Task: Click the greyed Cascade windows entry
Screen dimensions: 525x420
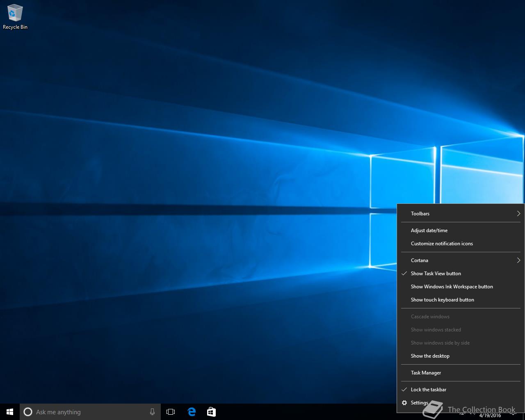Action: tap(461, 316)
